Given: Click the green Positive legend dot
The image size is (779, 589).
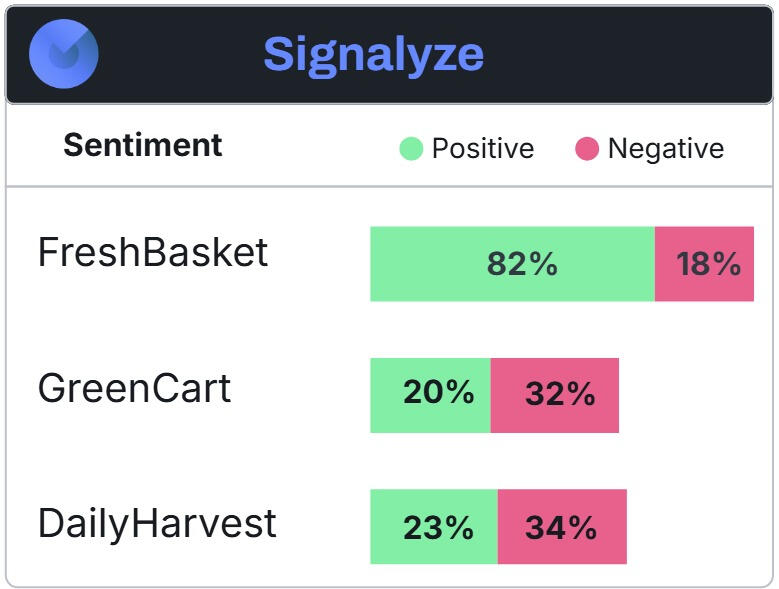Looking at the screenshot, I should coord(411,149).
